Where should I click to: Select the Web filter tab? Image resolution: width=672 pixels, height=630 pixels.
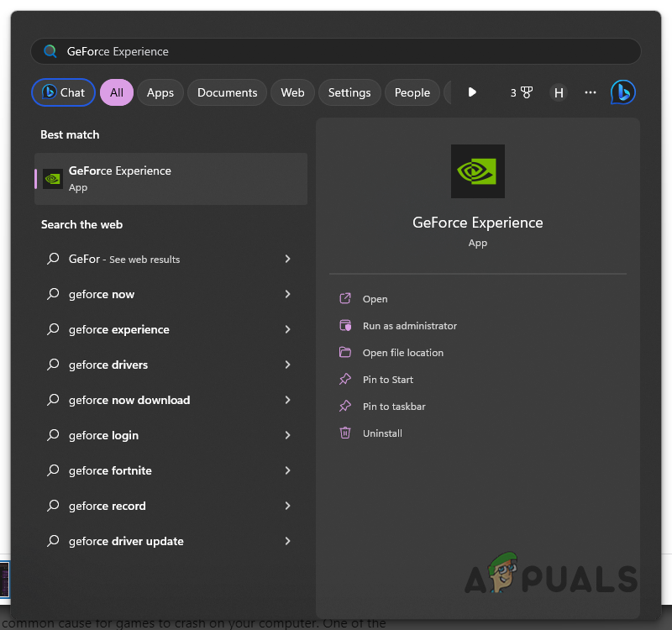click(x=292, y=92)
